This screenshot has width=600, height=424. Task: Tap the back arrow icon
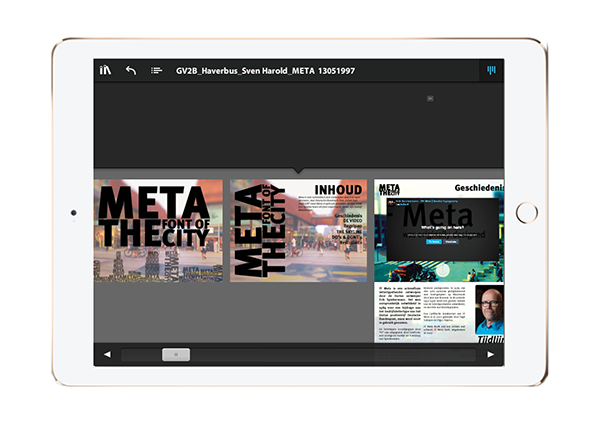pos(131,70)
